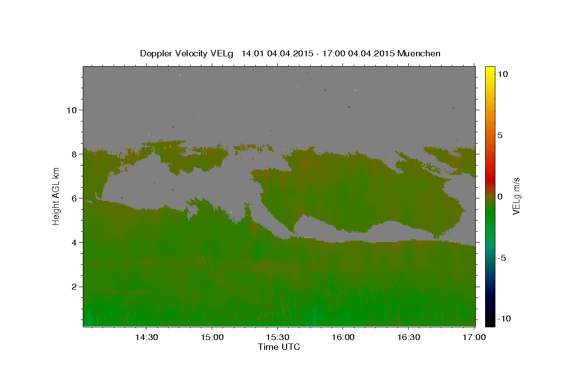Click the height tick label 2

click(x=74, y=287)
